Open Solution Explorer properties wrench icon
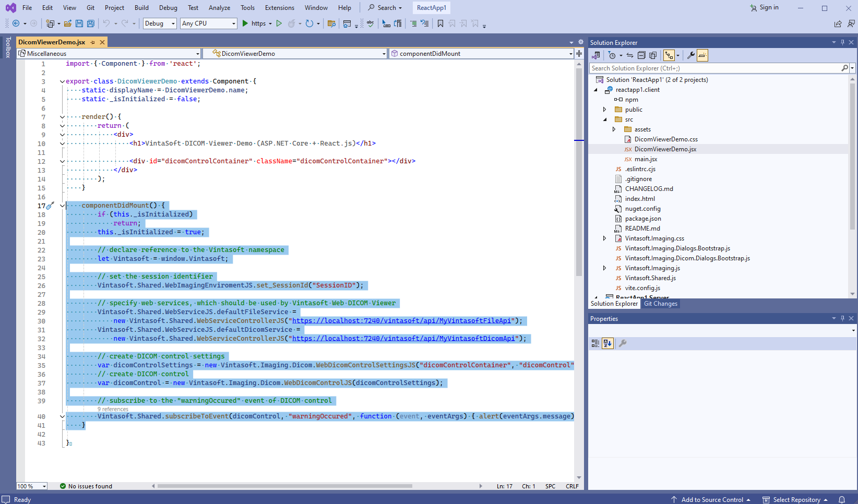This screenshot has height=504, width=858. [690, 55]
